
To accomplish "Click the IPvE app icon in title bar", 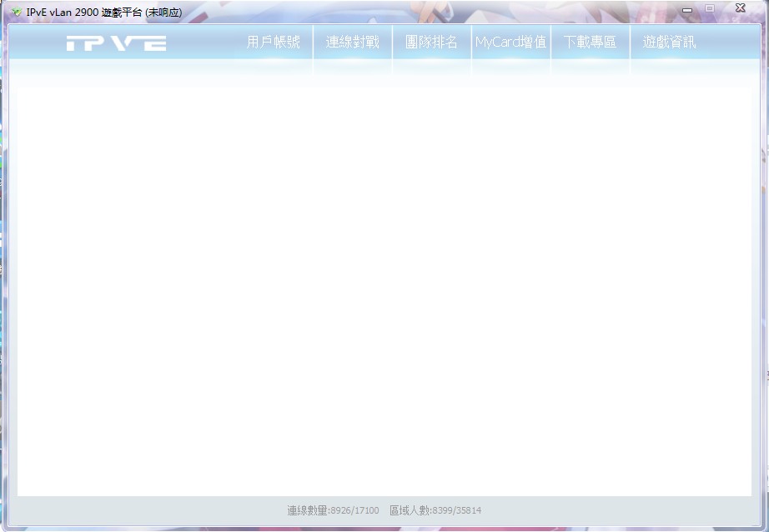I will [16, 12].
